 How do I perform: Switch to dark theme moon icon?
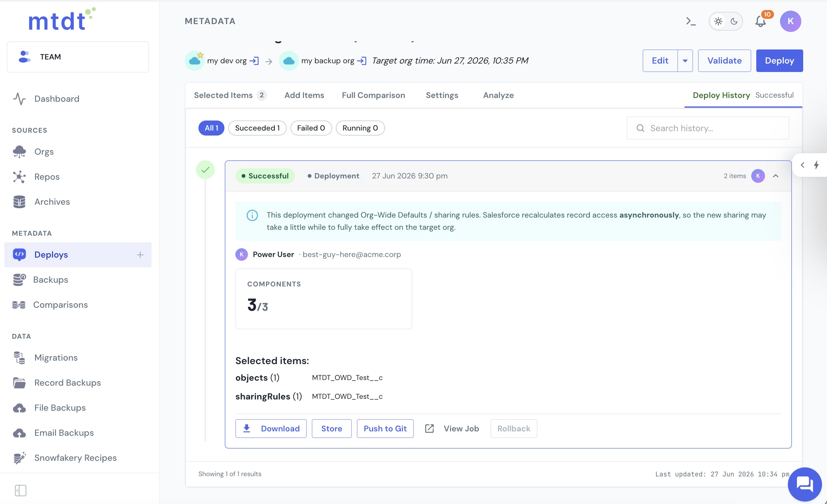tap(734, 22)
